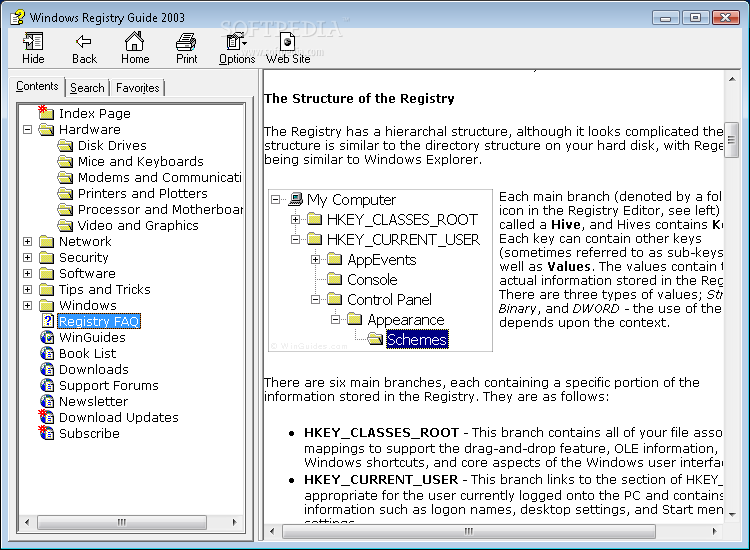Open the Tips and Tricks entry
The height and width of the screenshot is (550, 750).
105,289
